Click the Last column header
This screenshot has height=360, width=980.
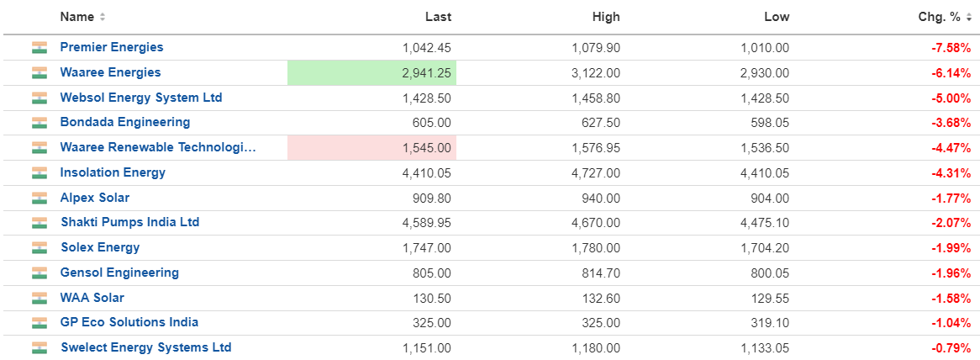click(438, 18)
